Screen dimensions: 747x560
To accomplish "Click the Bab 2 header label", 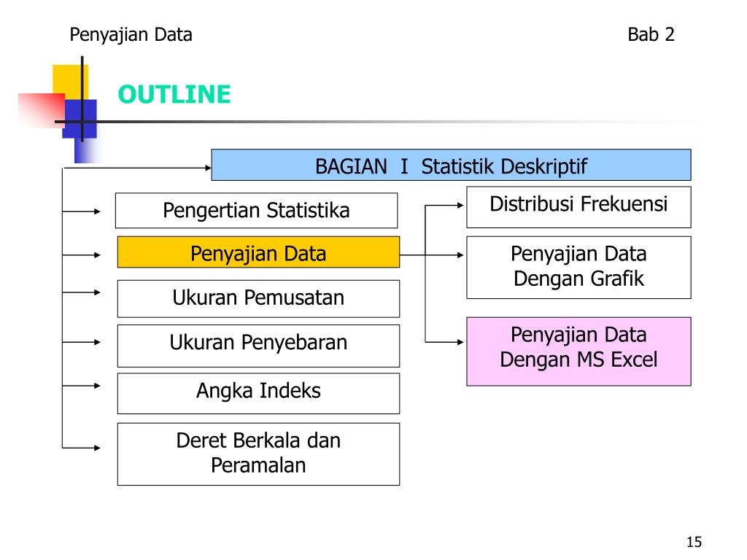I will pyautogui.click(x=651, y=34).
